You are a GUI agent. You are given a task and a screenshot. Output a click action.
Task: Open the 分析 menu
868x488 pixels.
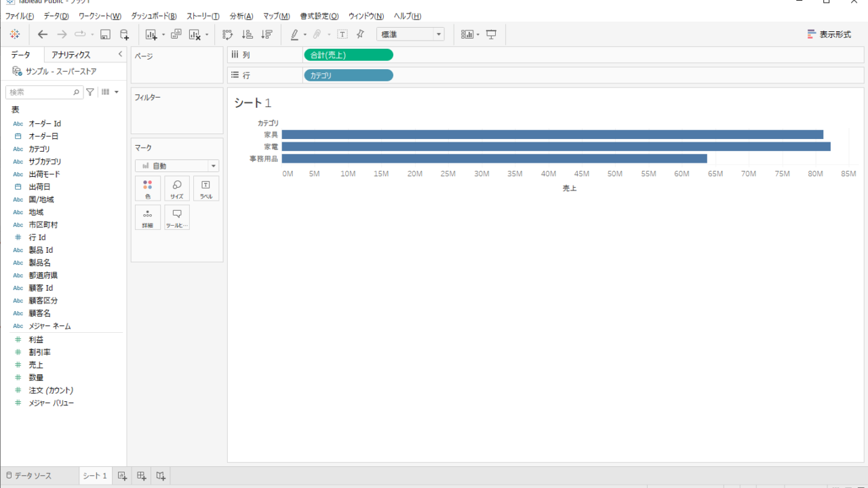pos(241,16)
